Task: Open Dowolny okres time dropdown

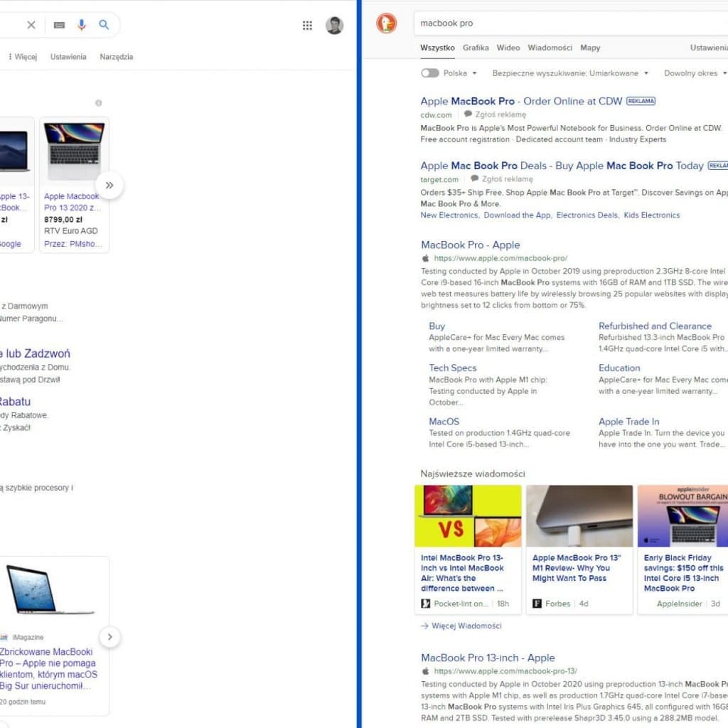Action: click(695, 73)
